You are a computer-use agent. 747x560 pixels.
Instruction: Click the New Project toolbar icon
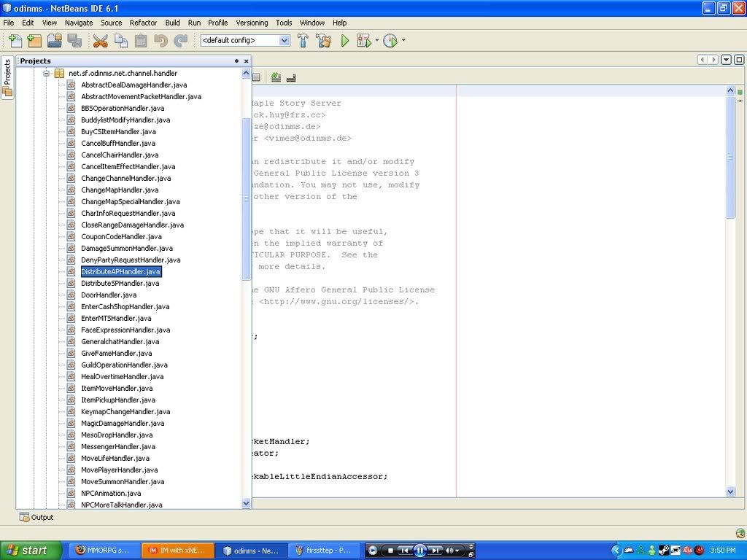coord(34,41)
